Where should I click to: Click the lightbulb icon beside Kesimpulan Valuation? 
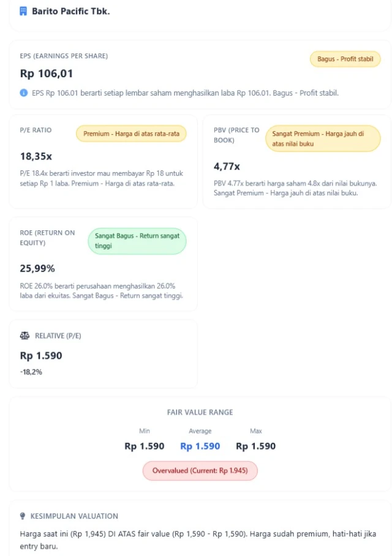(x=23, y=516)
